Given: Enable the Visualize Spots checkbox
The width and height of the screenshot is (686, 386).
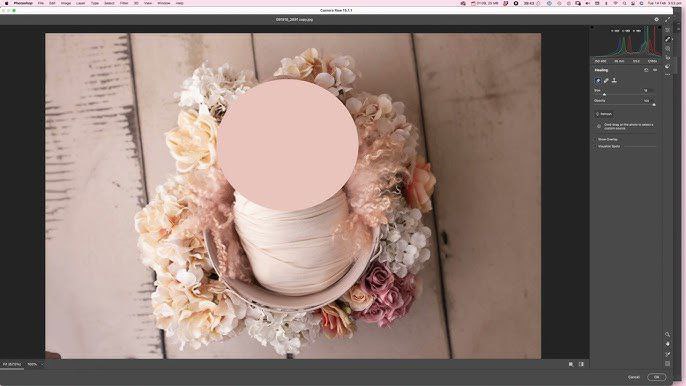Looking at the screenshot, I should [596, 146].
